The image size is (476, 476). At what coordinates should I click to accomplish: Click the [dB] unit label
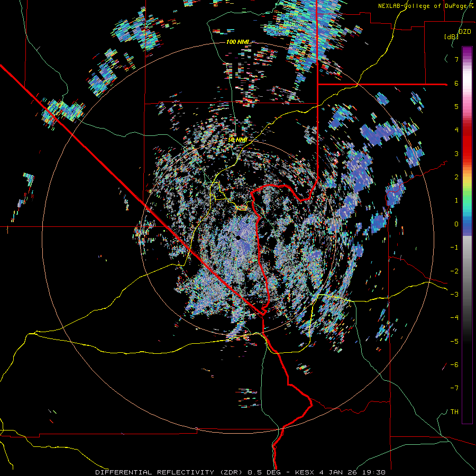[x=452, y=36]
